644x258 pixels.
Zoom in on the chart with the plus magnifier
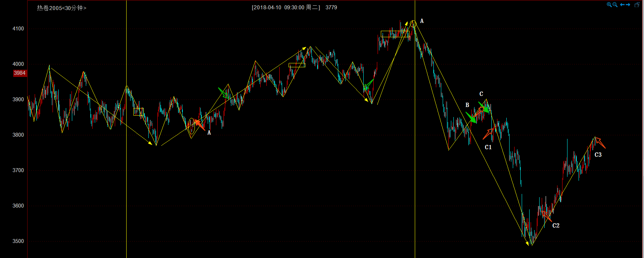(609, 5)
